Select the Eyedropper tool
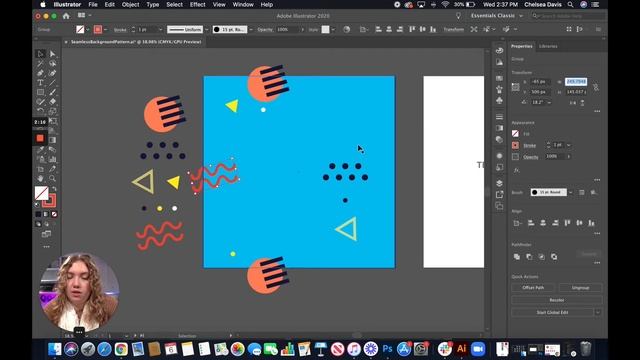640x360 pixels. (40, 150)
